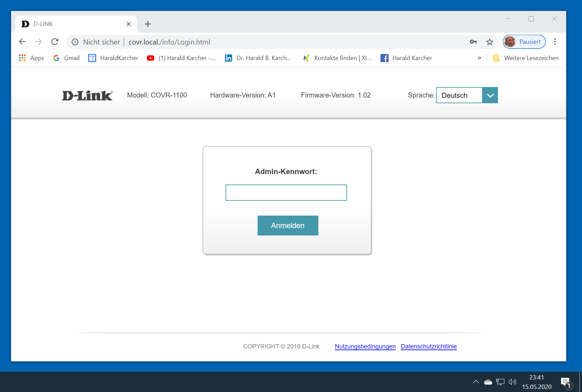View site info next to Nicht sicher
The width and height of the screenshot is (582, 392).
click(x=75, y=42)
